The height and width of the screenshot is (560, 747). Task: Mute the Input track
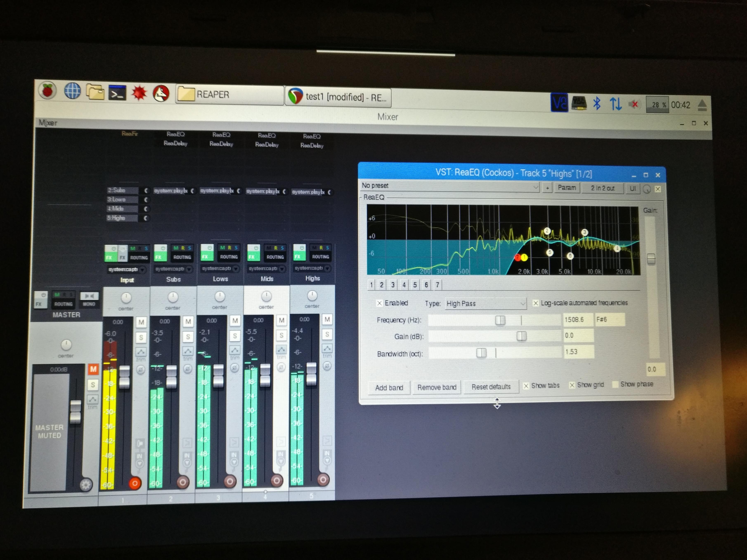(x=141, y=322)
